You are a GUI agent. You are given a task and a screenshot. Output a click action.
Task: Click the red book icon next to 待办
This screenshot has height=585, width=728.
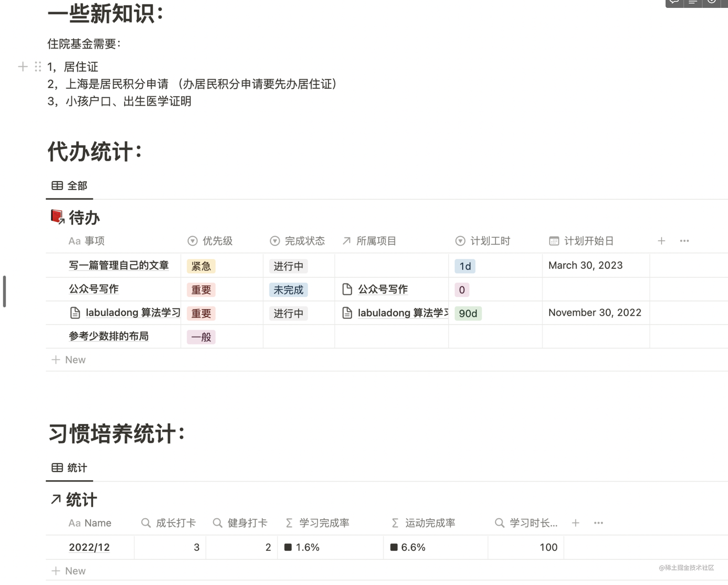click(57, 217)
